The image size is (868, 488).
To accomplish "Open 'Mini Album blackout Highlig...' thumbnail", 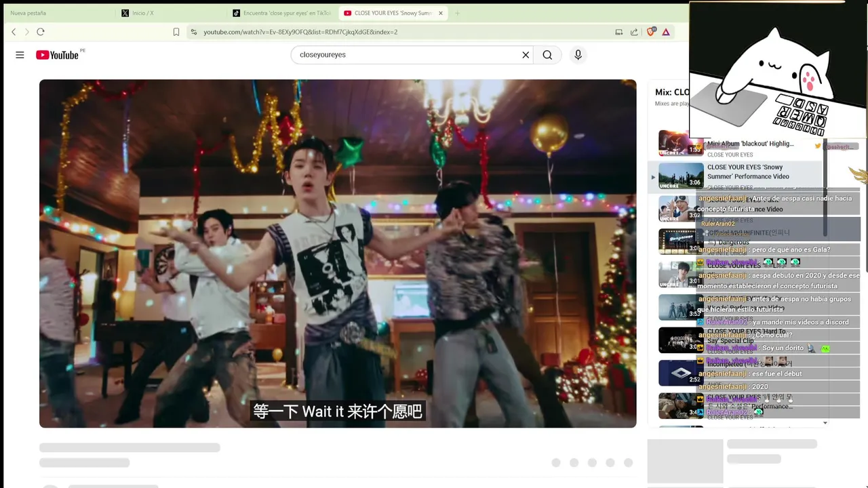I will [681, 144].
